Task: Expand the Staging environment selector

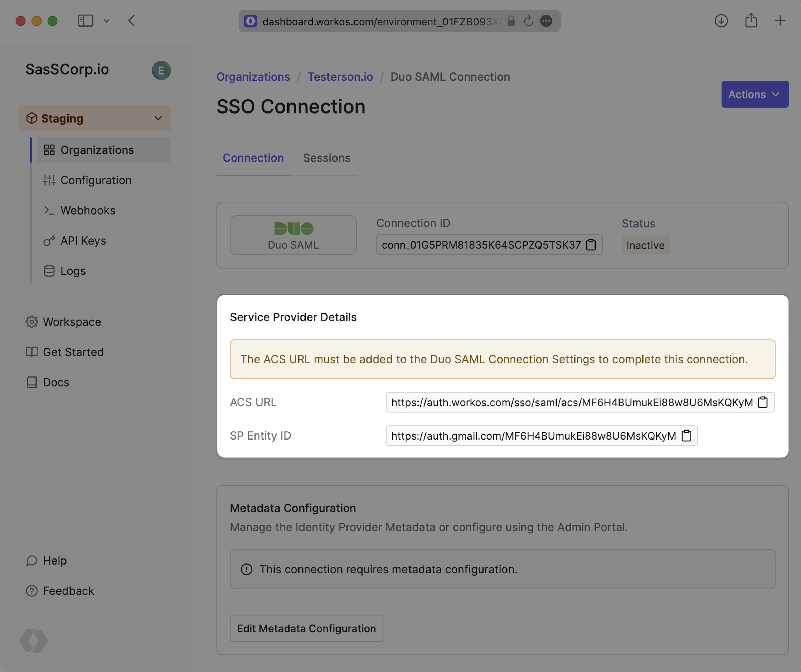Action: [x=95, y=118]
